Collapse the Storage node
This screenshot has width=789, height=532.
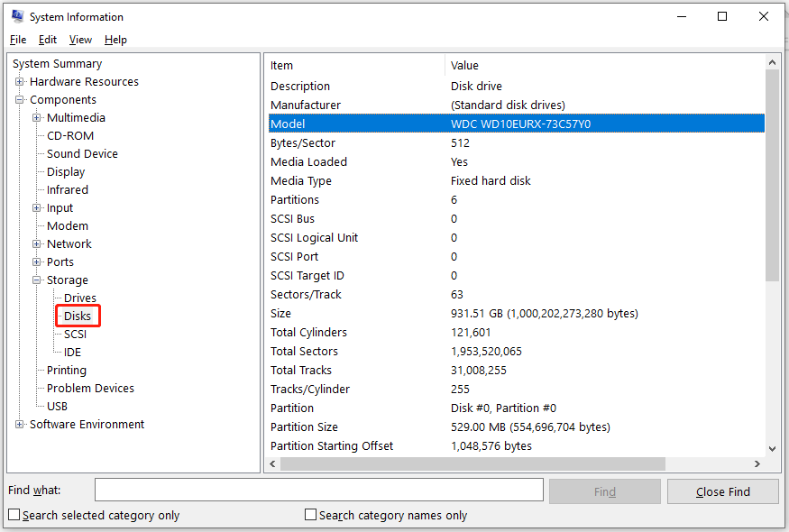[x=34, y=280]
